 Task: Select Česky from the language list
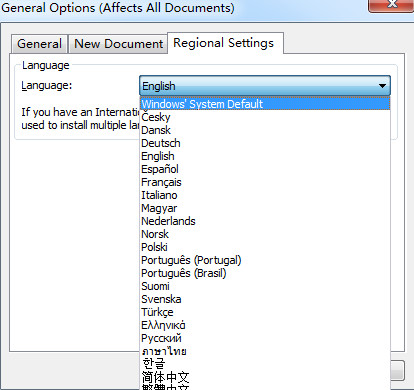click(x=265, y=117)
